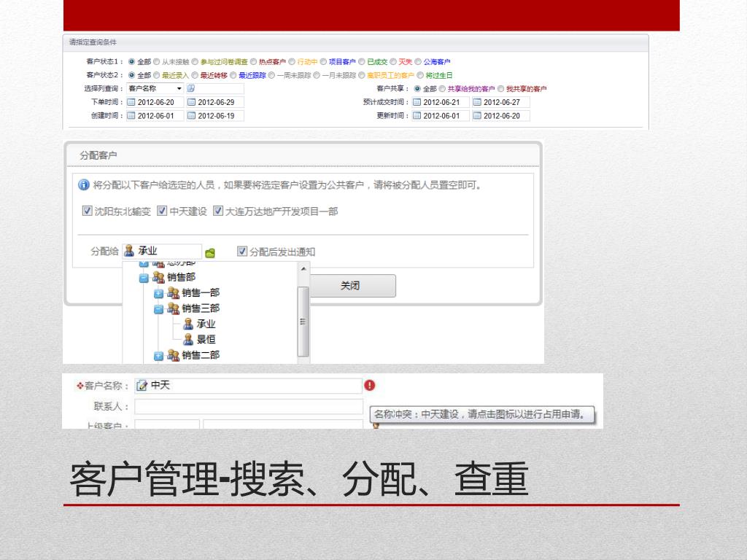Select 灭失 radio option
Image resolution: width=747 pixels, height=560 pixels.
coord(393,62)
